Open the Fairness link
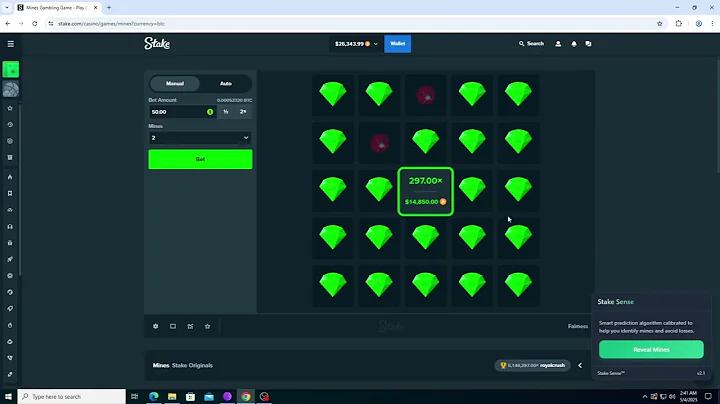This screenshot has height=404, width=720. tap(578, 326)
